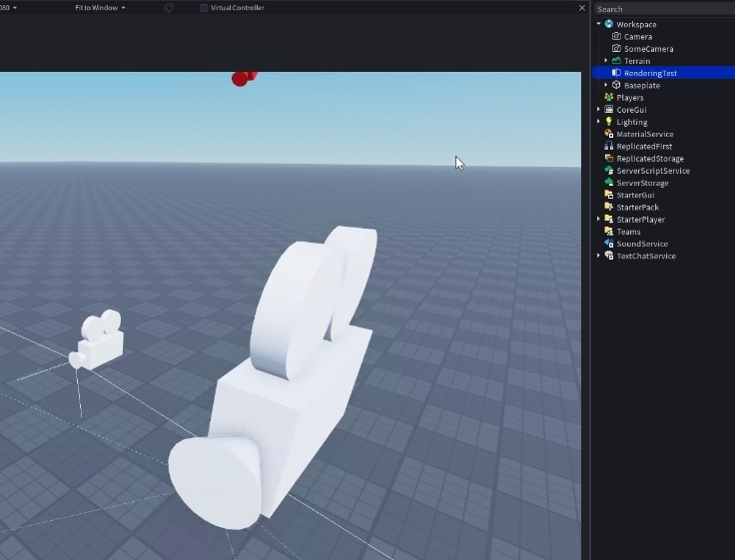The height and width of the screenshot is (560, 735).
Task: Open the Fit to Window dropdown
Action: pyautogui.click(x=100, y=8)
